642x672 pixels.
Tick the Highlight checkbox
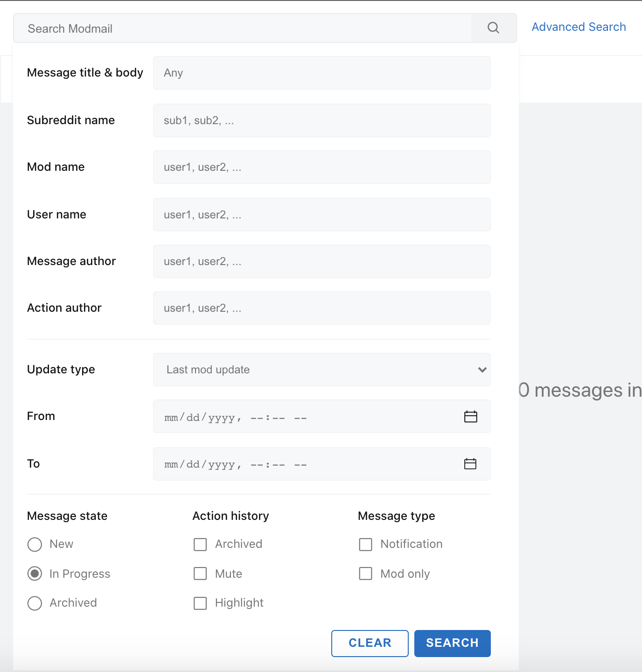pos(200,603)
